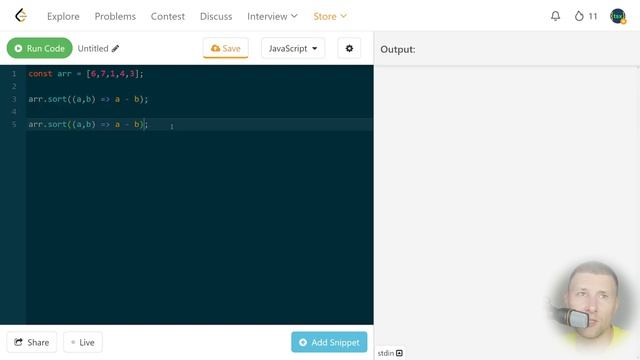Click Add Snippet button
The width and height of the screenshot is (640, 360).
click(x=329, y=342)
